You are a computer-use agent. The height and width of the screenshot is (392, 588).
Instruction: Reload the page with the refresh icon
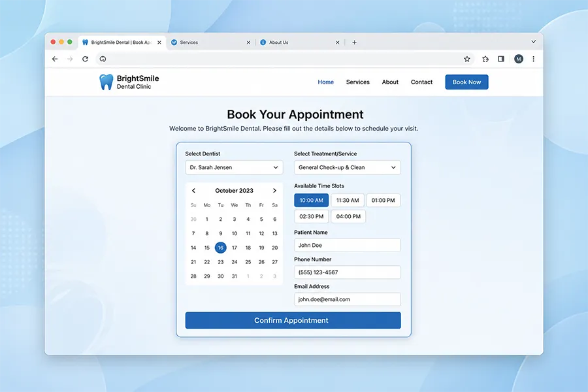tap(85, 59)
